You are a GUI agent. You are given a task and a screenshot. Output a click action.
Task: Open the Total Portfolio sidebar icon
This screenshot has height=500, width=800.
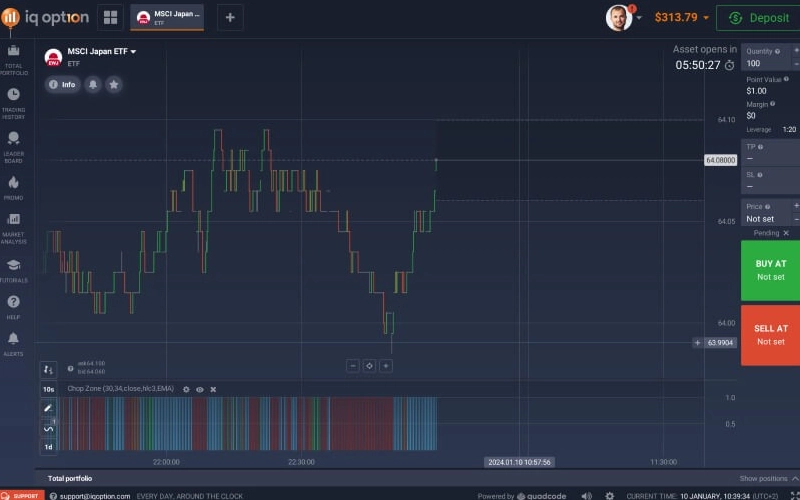click(x=13, y=60)
